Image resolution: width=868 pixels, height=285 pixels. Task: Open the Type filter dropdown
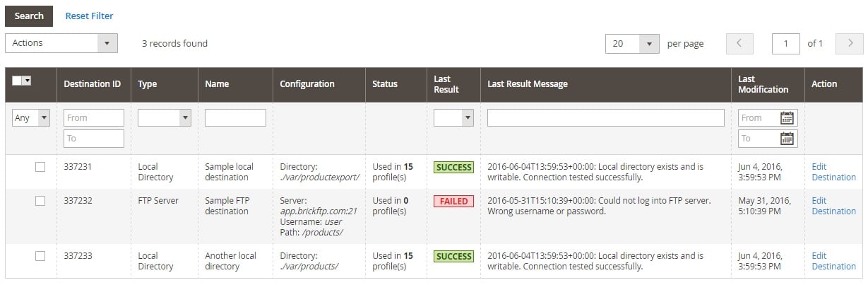pyautogui.click(x=165, y=118)
